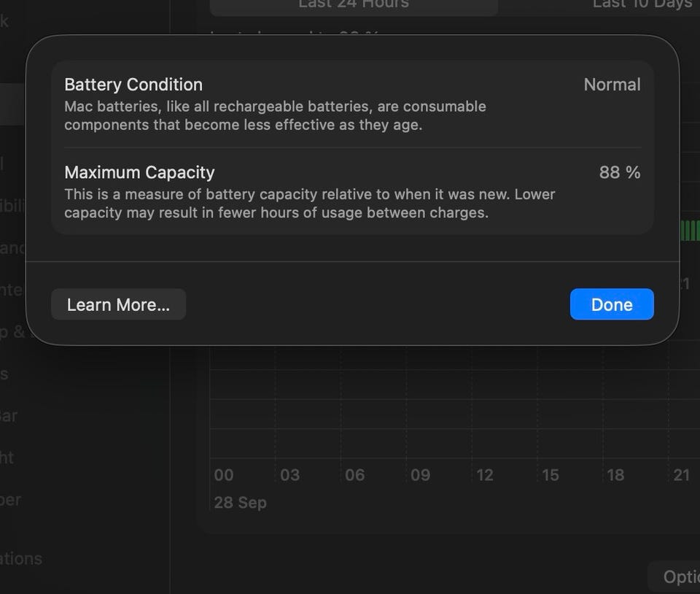Click the "This is a measure of battery capacity" description
This screenshot has width=700, height=594.
click(310, 204)
